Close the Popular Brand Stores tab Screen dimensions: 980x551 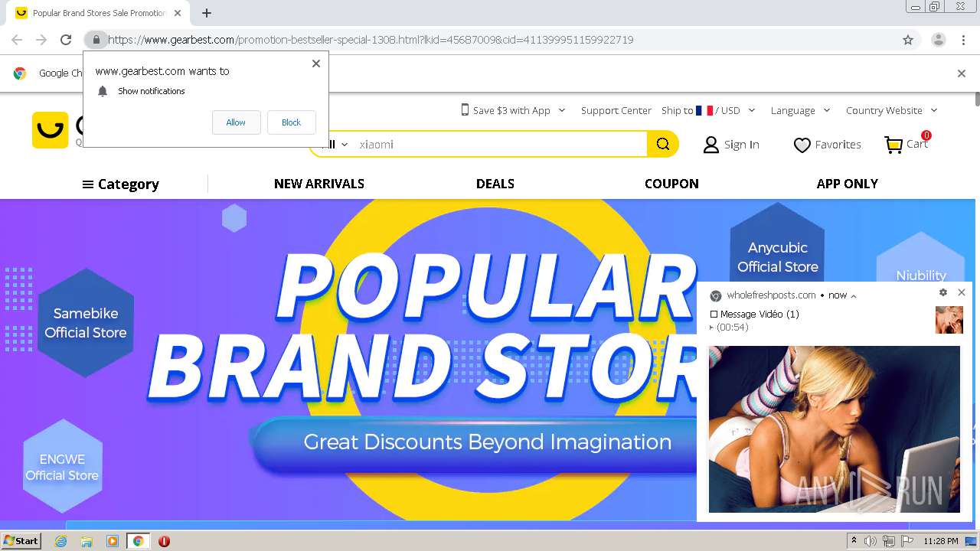(x=178, y=13)
